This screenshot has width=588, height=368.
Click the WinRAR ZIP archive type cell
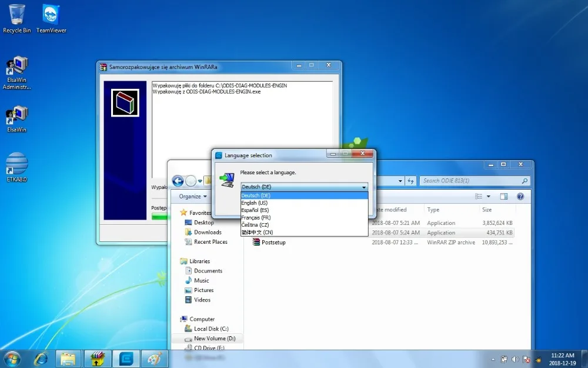pyautogui.click(x=451, y=243)
